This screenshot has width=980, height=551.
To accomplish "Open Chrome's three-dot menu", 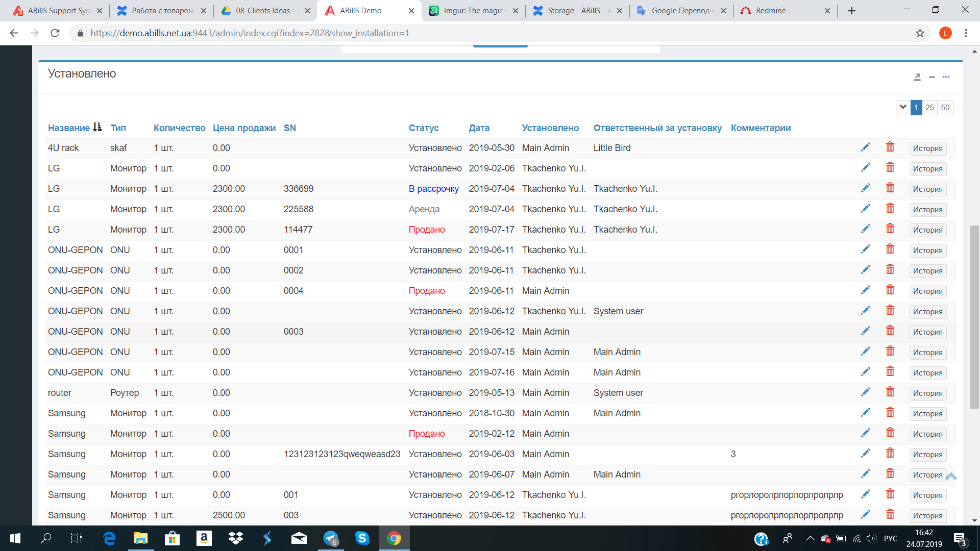I will pyautogui.click(x=966, y=33).
